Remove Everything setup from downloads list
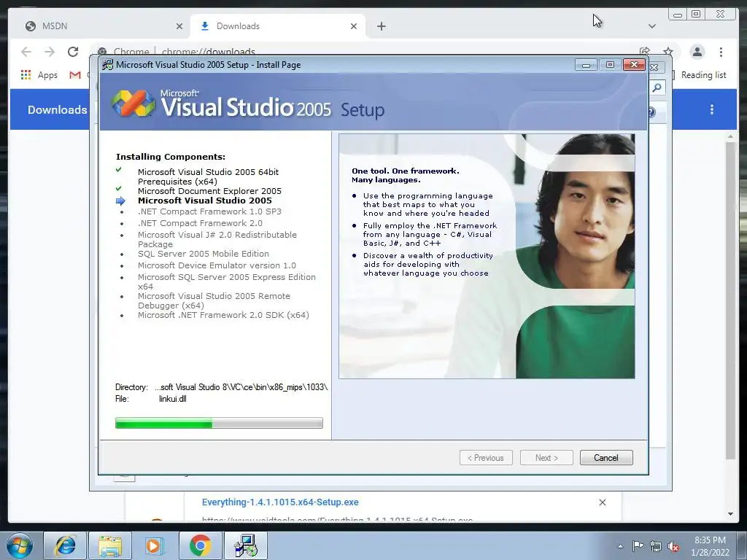Screen dimensions: 747x560 click(x=602, y=502)
